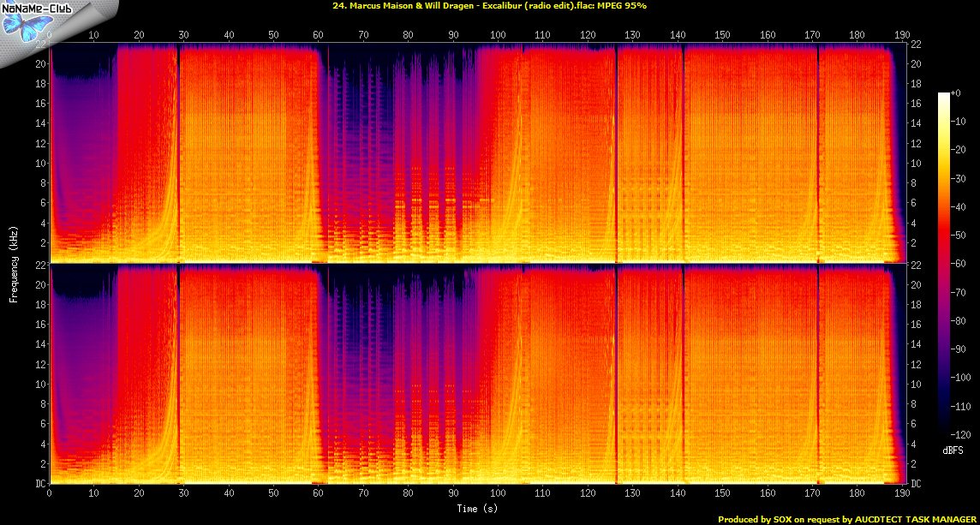Viewport: 980px width, 525px height.
Task: Select the 30 second mark on bottom time axis
Action: coord(183,494)
